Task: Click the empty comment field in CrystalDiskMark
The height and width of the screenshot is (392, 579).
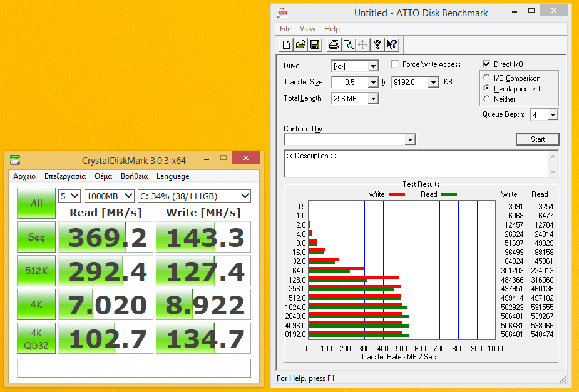Action: coord(134,368)
